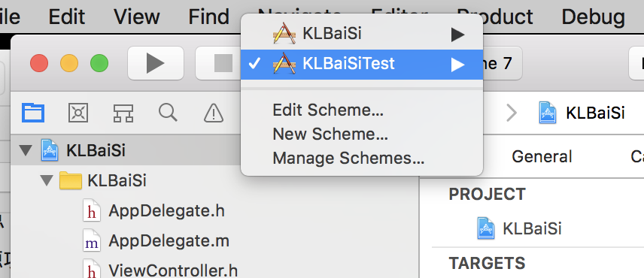This screenshot has width=644, height=278.
Task: Expand KLBaiSiTest scheme submenu arrow
Action: pyautogui.click(x=457, y=65)
